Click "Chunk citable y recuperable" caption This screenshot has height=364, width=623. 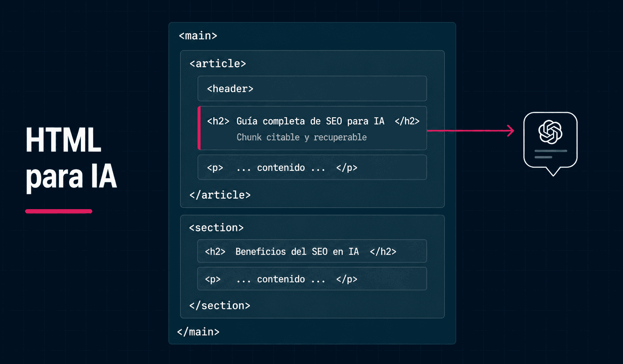[x=302, y=137]
